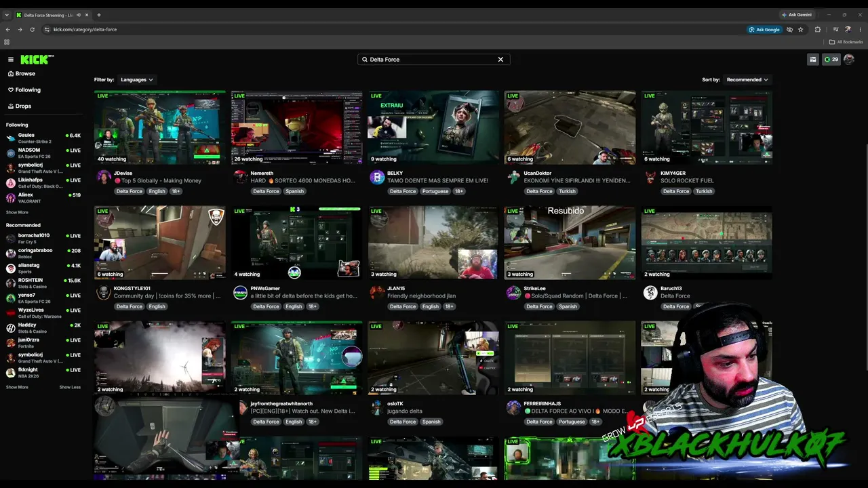Click UcanDoktor channel avatar

coord(514,178)
